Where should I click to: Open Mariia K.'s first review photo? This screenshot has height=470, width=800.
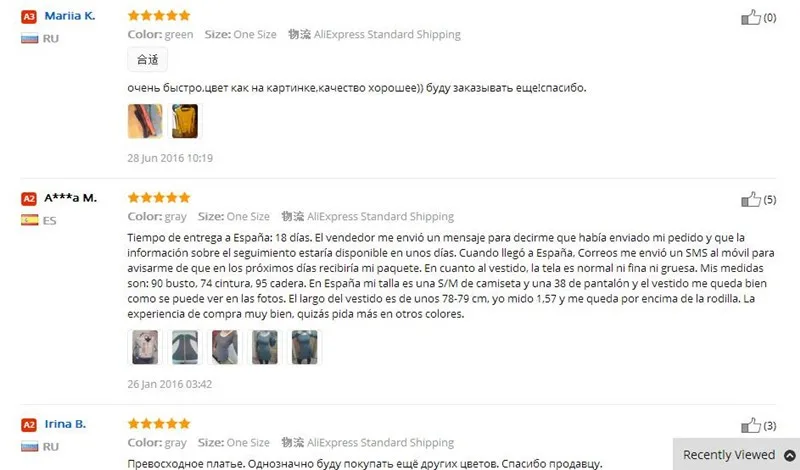[145, 121]
